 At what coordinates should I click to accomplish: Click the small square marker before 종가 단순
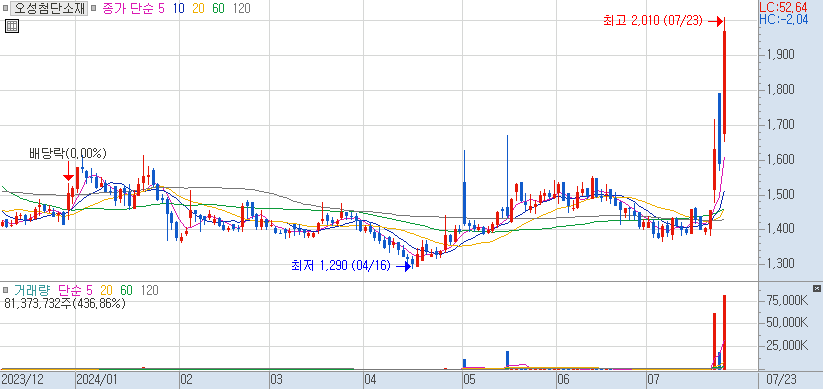coord(93,8)
